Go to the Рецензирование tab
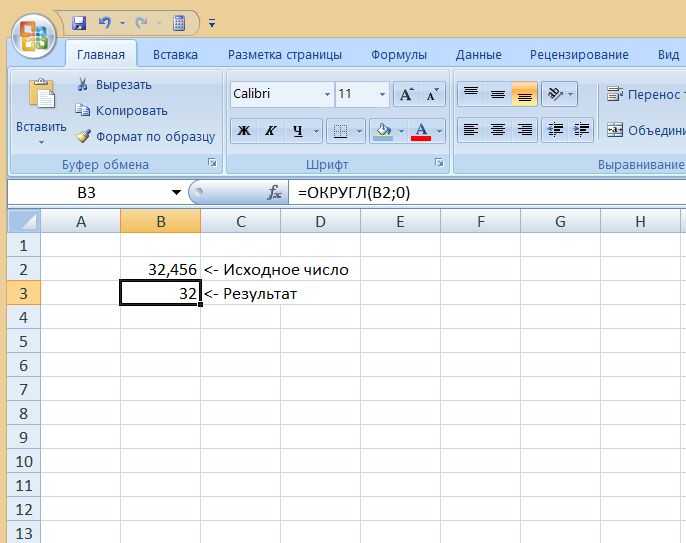 pyautogui.click(x=579, y=55)
